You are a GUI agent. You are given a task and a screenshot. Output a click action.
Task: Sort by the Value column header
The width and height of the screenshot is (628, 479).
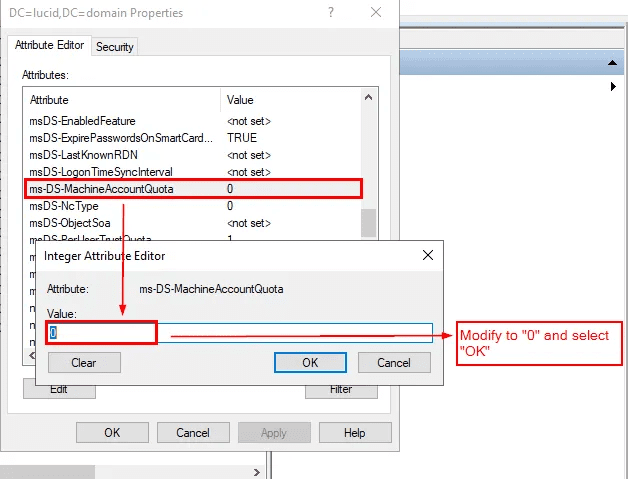290,100
